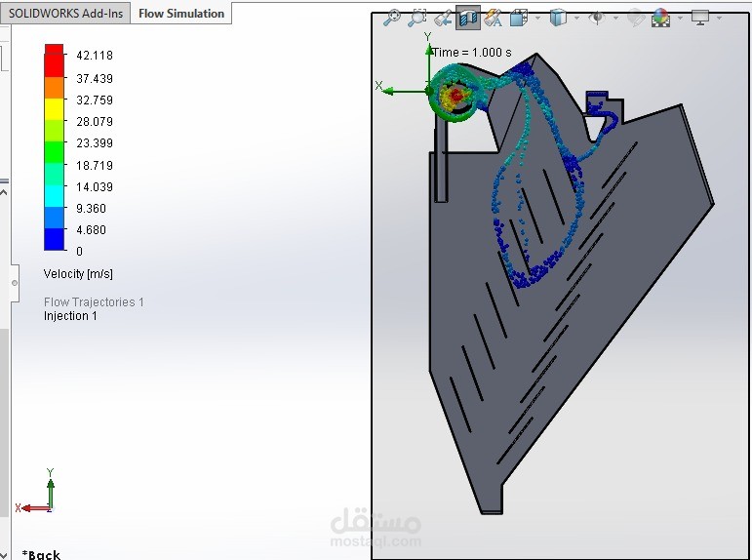Click the *Back view name label
Viewport: 752px width, 560px height.
click(41, 555)
